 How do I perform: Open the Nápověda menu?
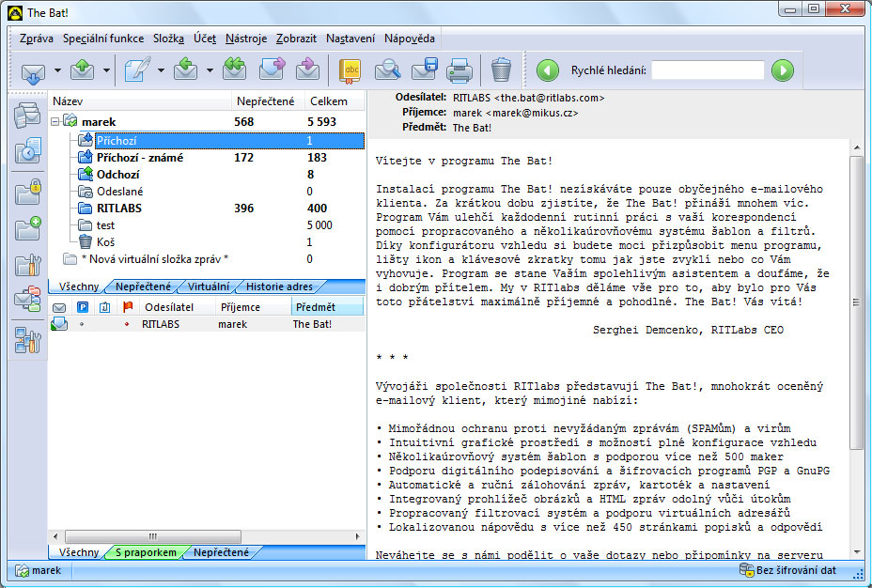pyautogui.click(x=410, y=39)
